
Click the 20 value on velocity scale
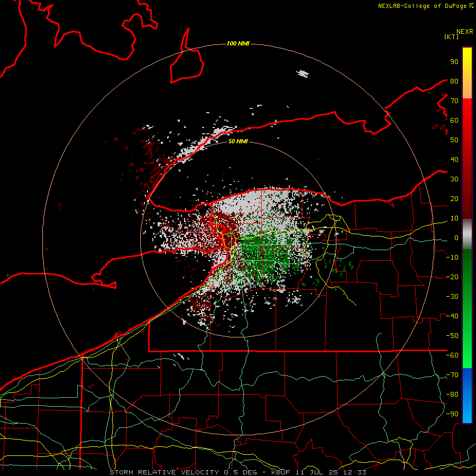454,198
